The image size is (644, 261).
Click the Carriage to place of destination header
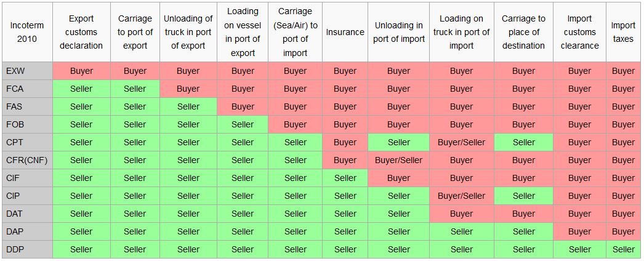[x=523, y=32]
